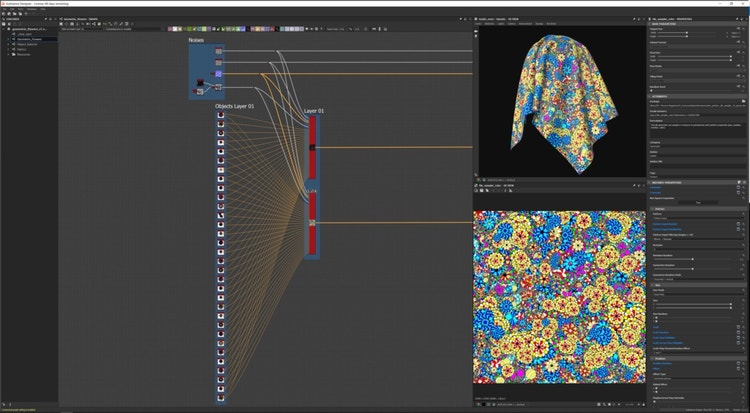Screen dimensions: 750x413
Task: Click the purple node in Notes frame
Action: tap(218, 74)
